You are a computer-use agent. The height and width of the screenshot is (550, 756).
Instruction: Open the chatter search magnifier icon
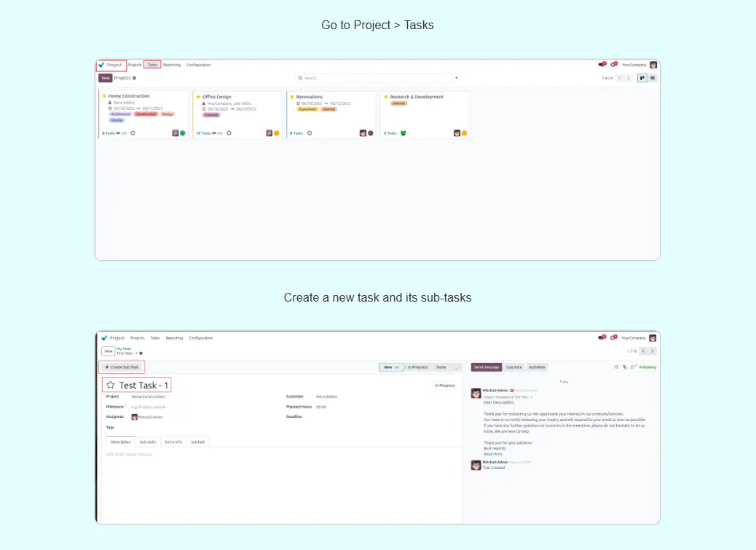click(x=615, y=367)
